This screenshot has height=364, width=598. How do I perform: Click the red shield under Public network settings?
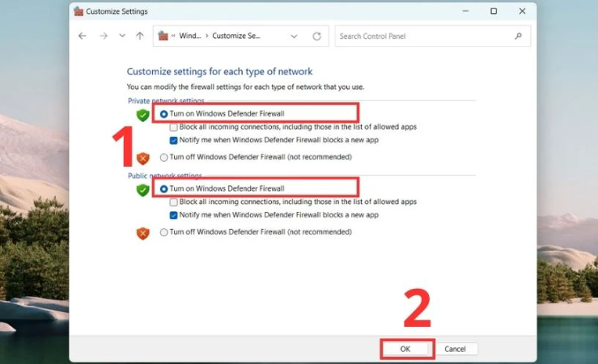143,233
